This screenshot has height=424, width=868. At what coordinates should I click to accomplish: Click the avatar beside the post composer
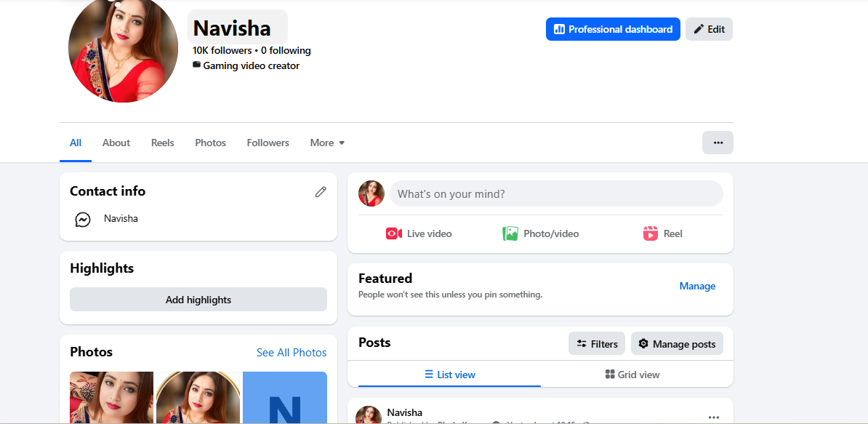click(371, 193)
